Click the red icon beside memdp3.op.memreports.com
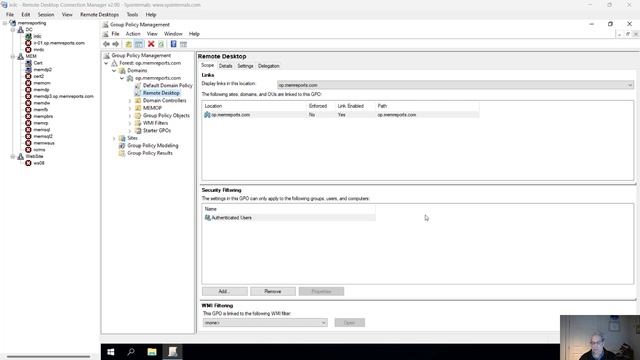Image resolution: width=640 pixels, height=360 pixels. (28, 96)
